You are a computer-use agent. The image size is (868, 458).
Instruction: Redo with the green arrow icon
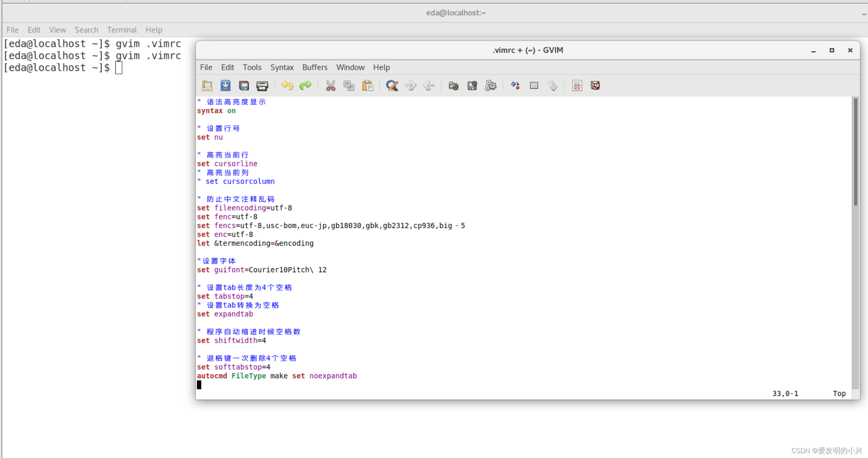pos(306,86)
